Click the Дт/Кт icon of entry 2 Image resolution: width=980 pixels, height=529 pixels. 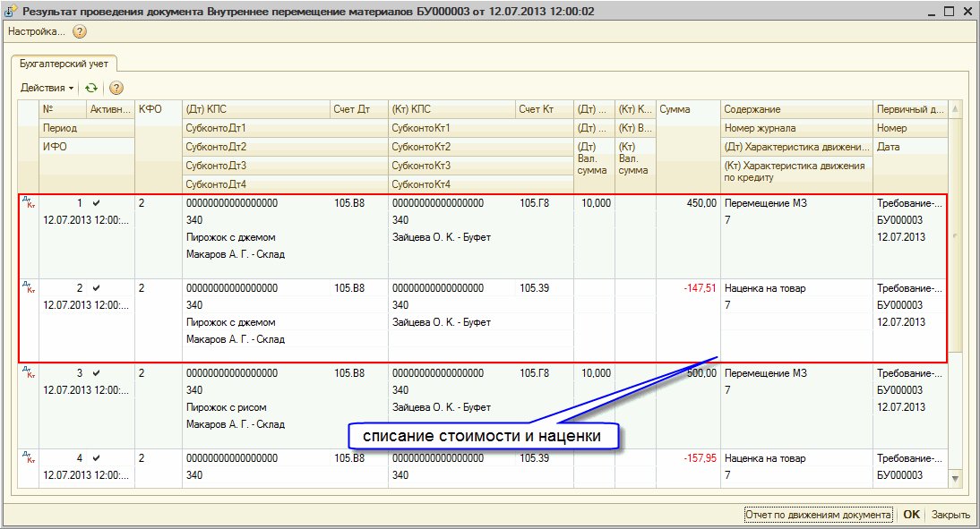[29, 287]
